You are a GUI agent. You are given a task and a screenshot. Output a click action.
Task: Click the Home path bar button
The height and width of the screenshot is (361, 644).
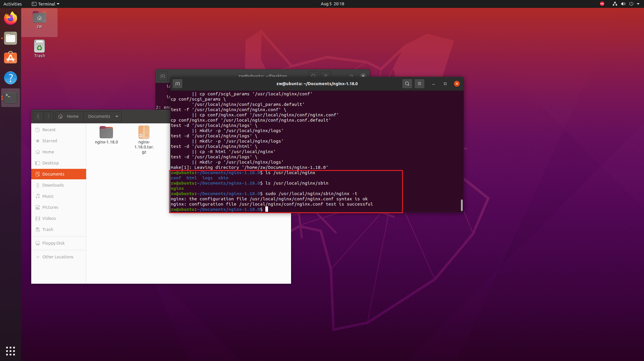[69, 116]
